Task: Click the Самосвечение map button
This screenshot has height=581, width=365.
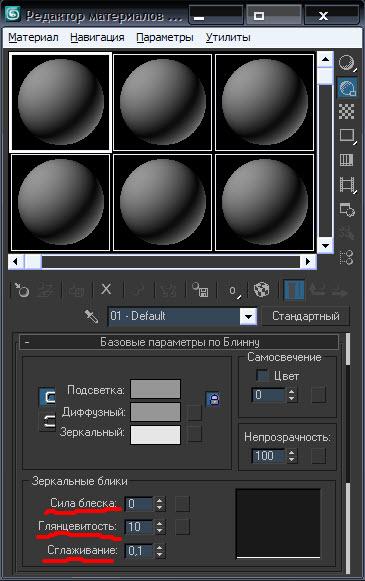Action: pos(318,395)
